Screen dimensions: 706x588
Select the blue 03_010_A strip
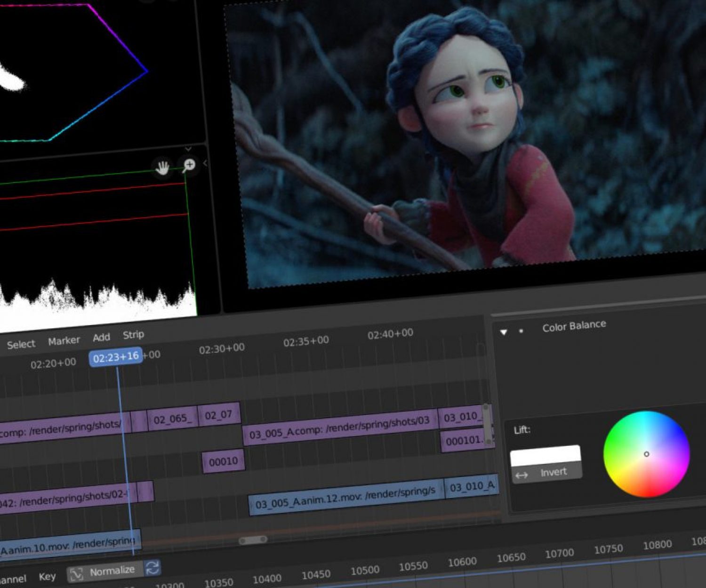point(471,486)
